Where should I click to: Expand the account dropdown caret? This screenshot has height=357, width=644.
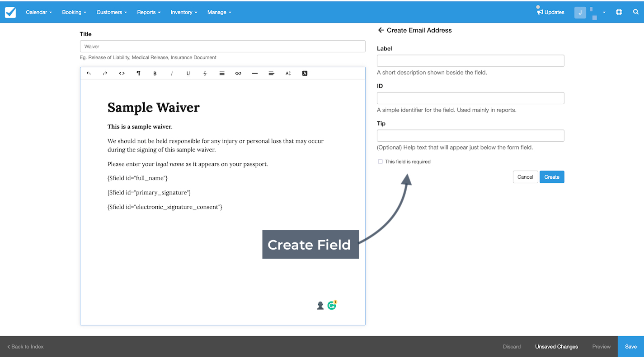604,13
